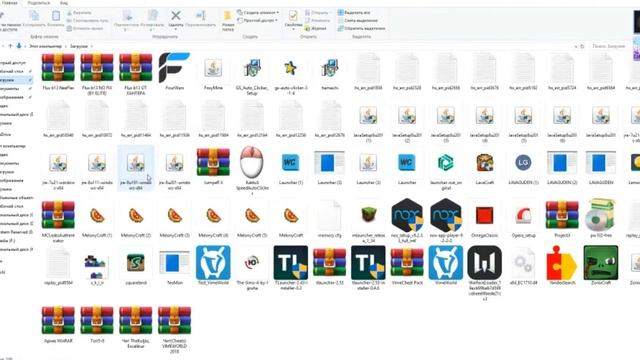Click the Up one level arrow
Image resolution: width=640 pixels, height=360 pixels.
[11, 46]
